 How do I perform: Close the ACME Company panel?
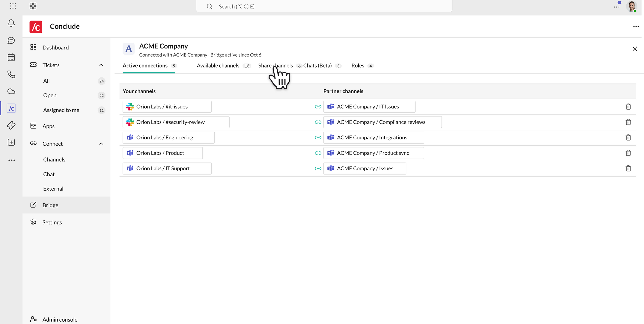[x=635, y=49]
